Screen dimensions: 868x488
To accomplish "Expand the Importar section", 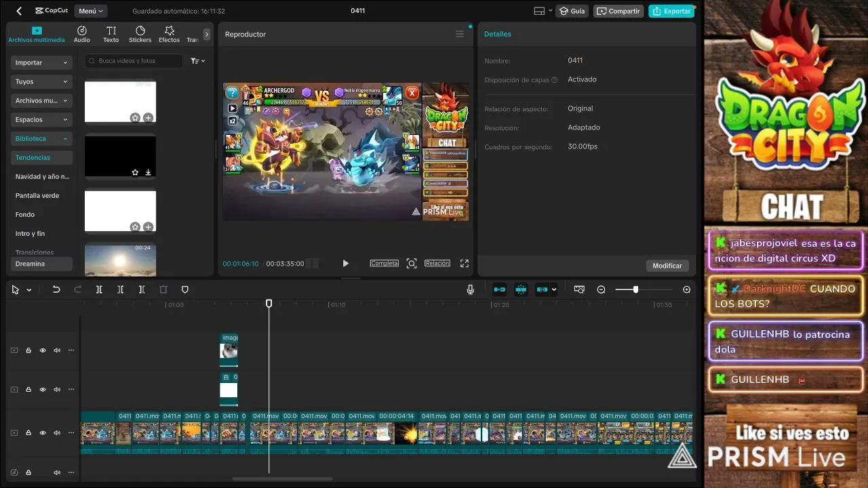I will [x=41, y=62].
